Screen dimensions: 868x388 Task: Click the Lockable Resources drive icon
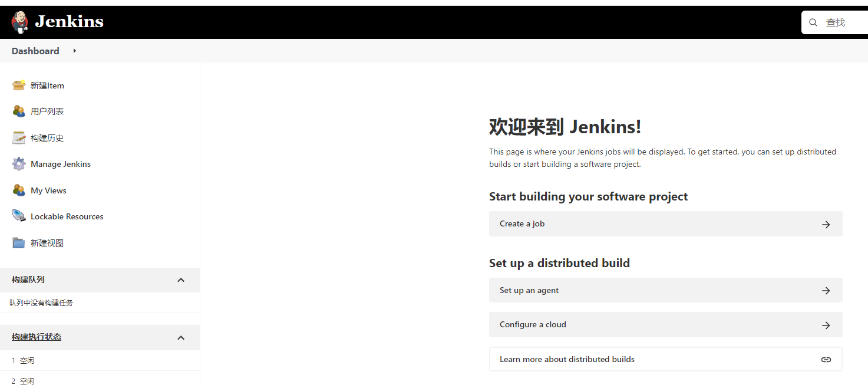click(x=19, y=216)
